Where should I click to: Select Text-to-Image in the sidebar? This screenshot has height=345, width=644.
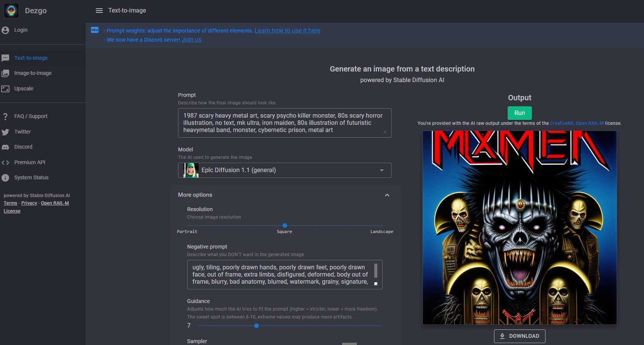31,58
